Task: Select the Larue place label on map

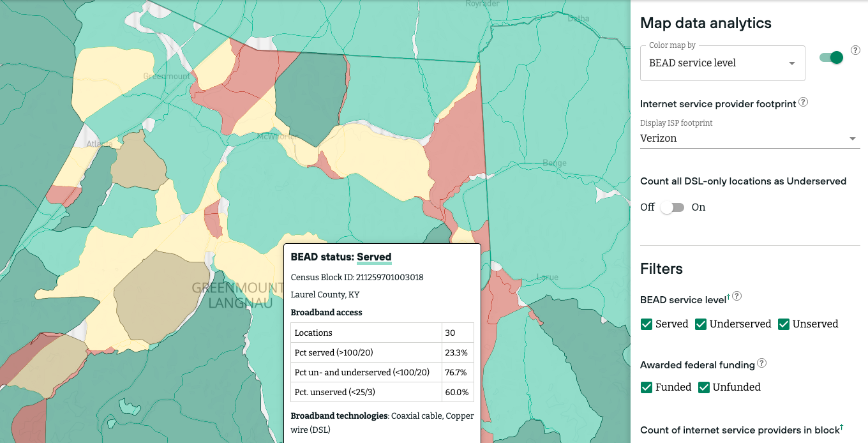Action: pyautogui.click(x=548, y=277)
